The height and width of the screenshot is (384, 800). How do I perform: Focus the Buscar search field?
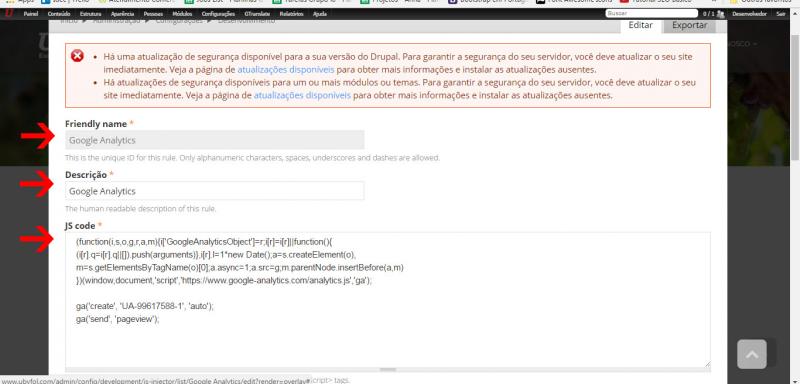point(652,14)
